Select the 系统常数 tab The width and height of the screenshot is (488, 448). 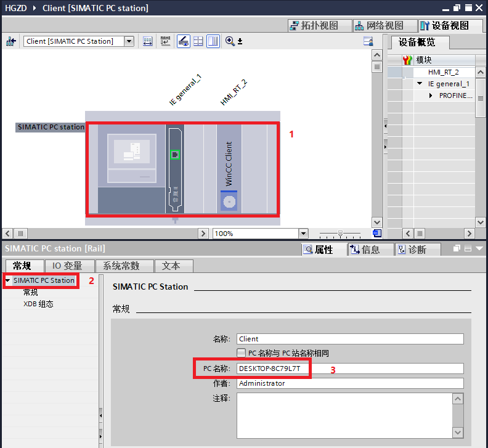pyautogui.click(x=124, y=266)
